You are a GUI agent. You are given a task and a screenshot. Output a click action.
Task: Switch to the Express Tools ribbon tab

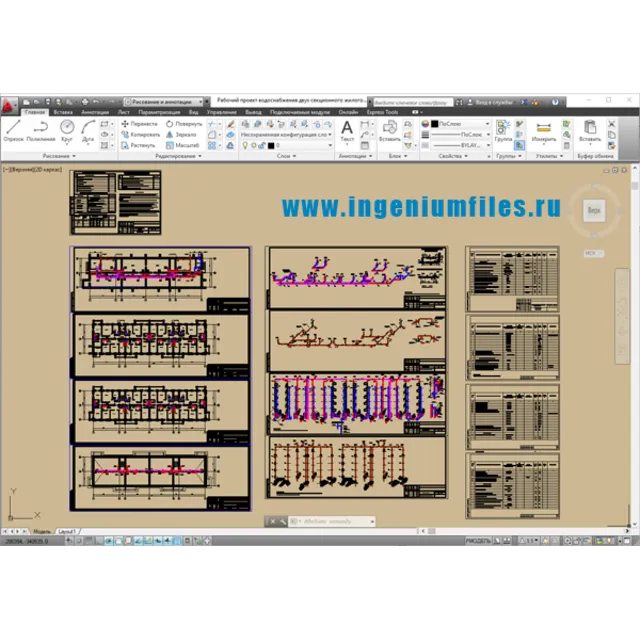[x=382, y=112]
